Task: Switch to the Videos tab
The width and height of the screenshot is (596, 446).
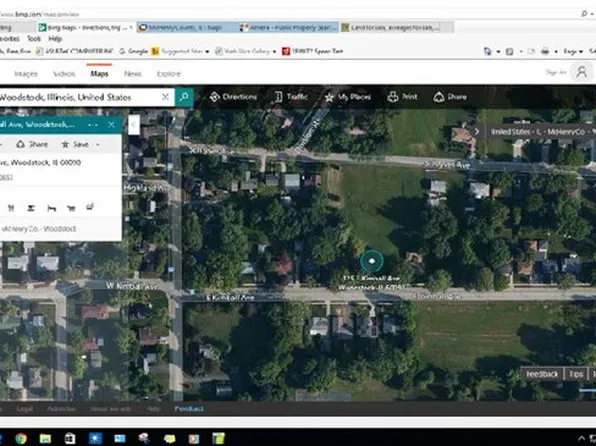Action: (x=64, y=74)
